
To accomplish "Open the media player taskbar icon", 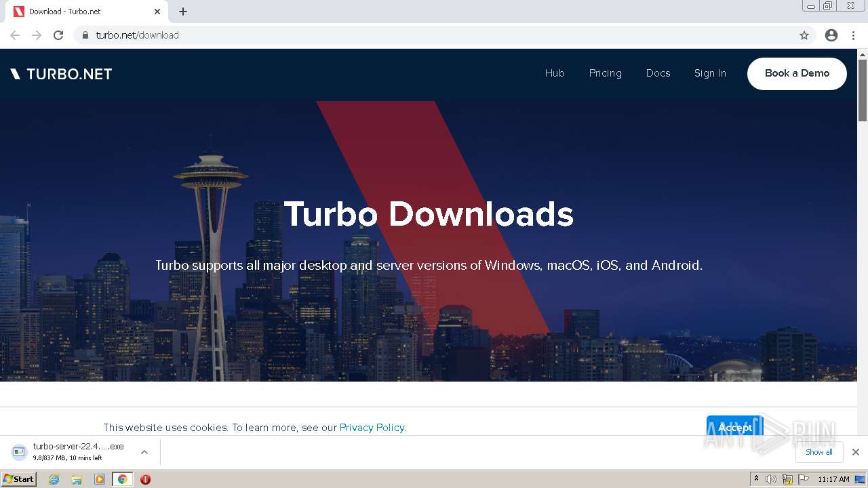I will point(100,479).
